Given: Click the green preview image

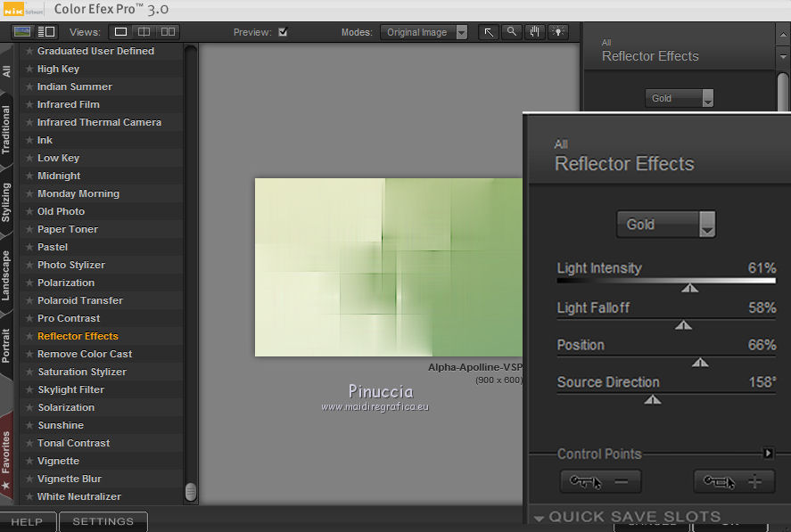Looking at the screenshot, I should click(x=389, y=267).
